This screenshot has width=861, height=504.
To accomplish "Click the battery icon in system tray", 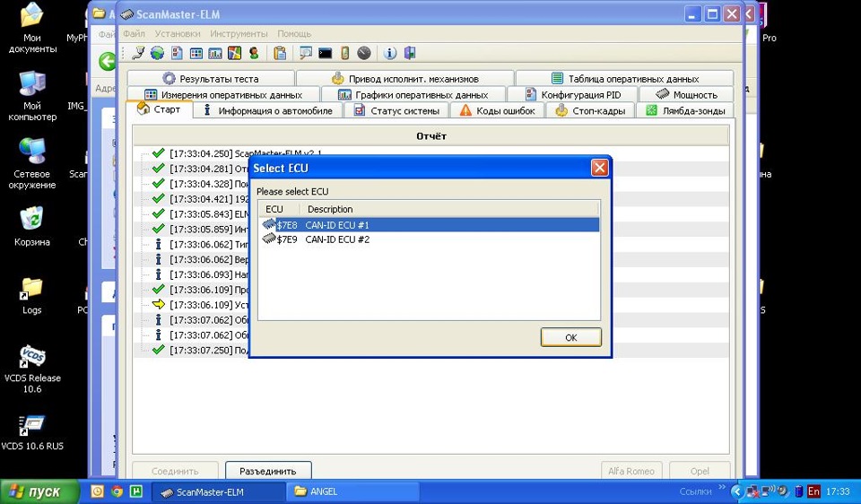I will [799, 491].
